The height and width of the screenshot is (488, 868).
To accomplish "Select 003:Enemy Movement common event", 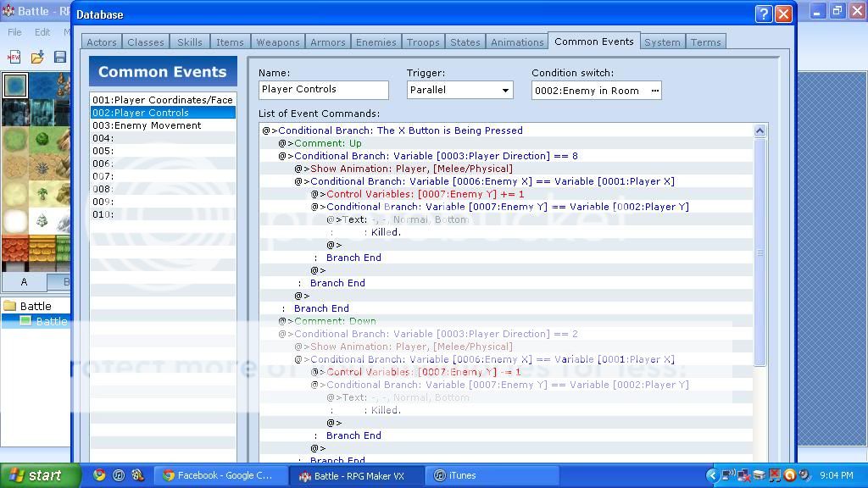I will point(147,125).
